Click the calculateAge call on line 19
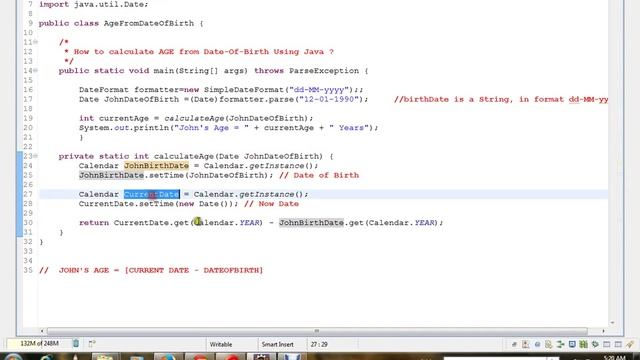 194,118
